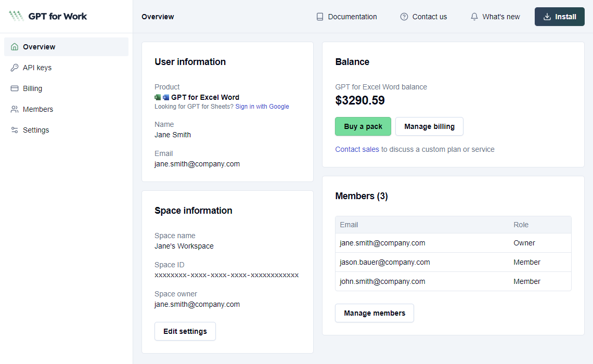Click the GPT for Work brand title

(x=58, y=16)
